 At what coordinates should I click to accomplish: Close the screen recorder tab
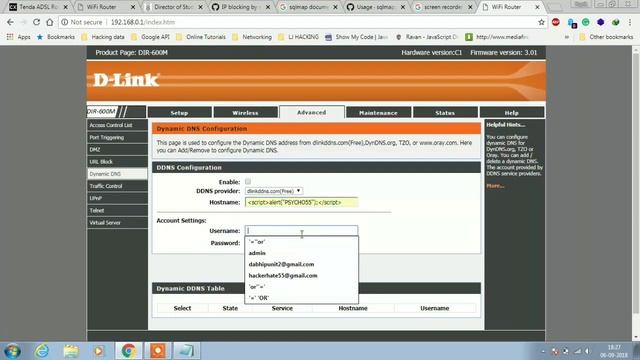tap(470, 7)
